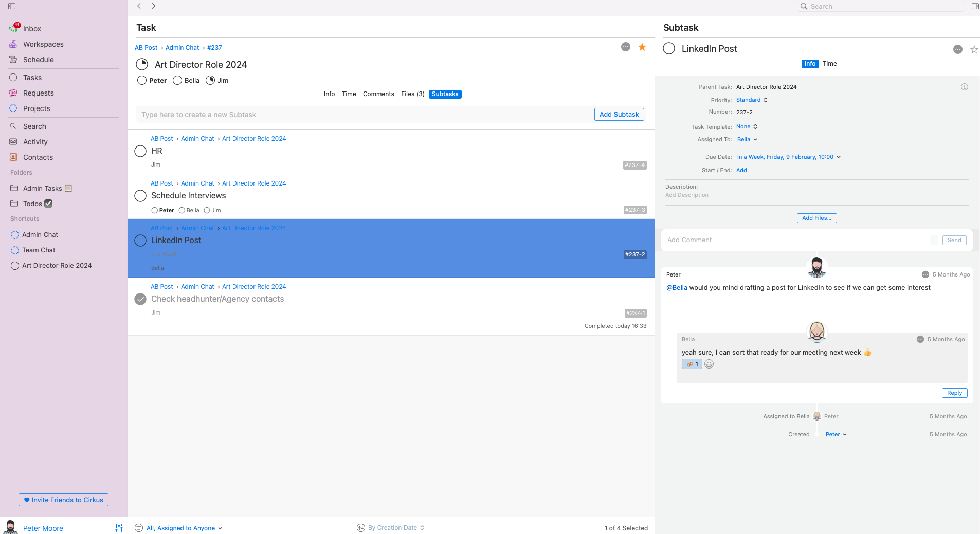Show the info icon for Parent Task
Image resolution: width=980 pixels, height=534 pixels.
coord(965,87)
